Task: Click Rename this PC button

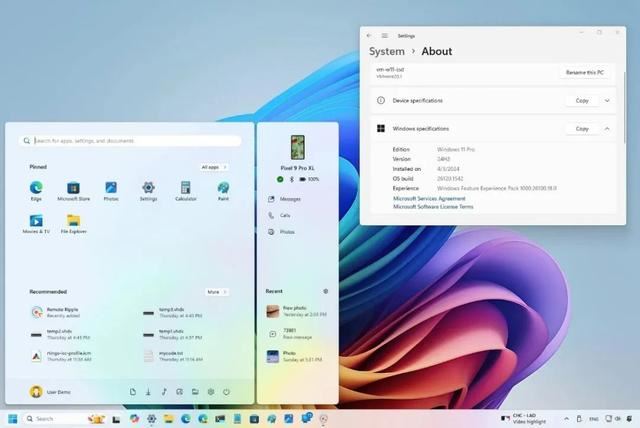Action: click(x=584, y=72)
